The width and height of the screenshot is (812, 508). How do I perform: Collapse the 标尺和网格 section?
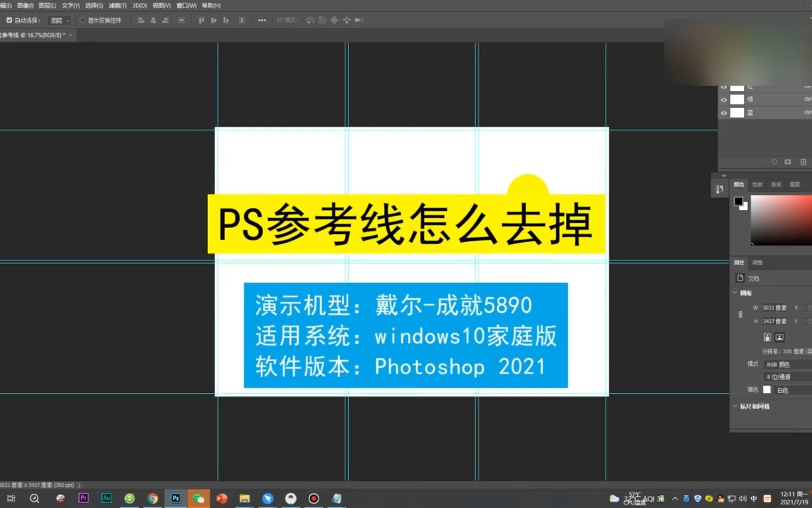735,406
